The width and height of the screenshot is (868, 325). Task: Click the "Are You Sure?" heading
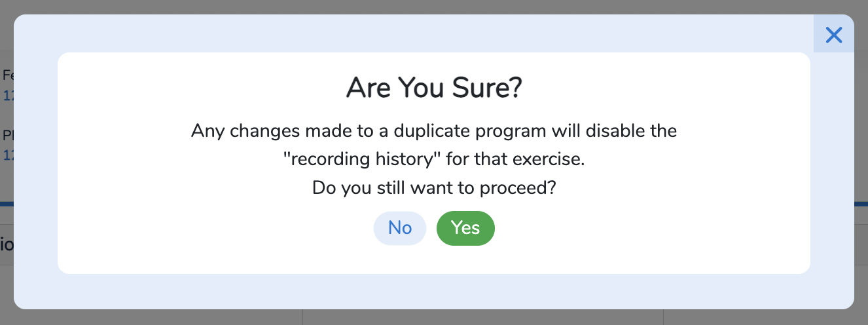click(434, 88)
